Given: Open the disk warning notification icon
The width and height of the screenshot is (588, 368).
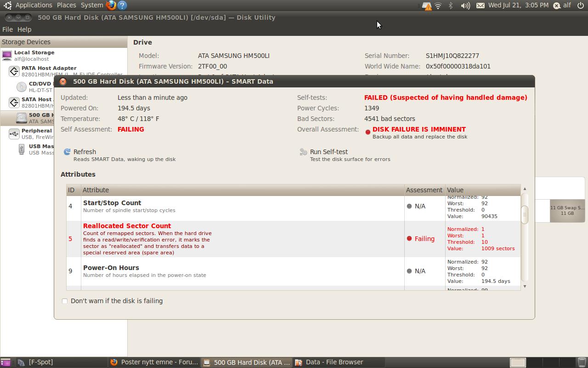Looking at the screenshot, I should (427, 6).
